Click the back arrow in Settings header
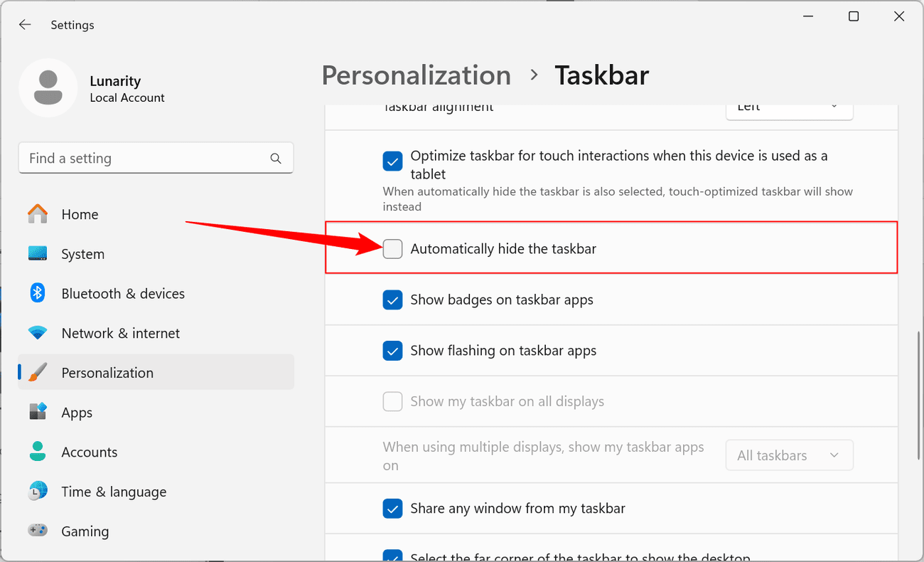The width and height of the screenshot is (924, 562). [x=25, y=25]
